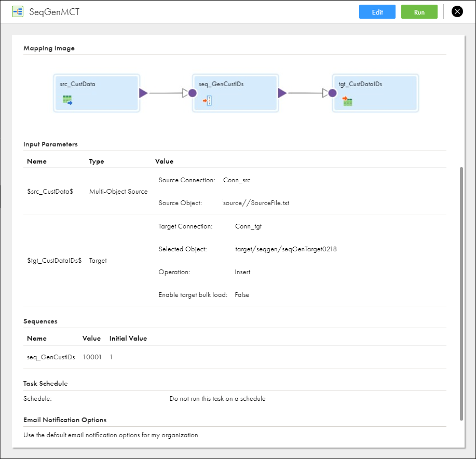Viewport: 476px width, 459px height.
Task: Click the $src_CustData$ parameter name
Action: (50, 192)
